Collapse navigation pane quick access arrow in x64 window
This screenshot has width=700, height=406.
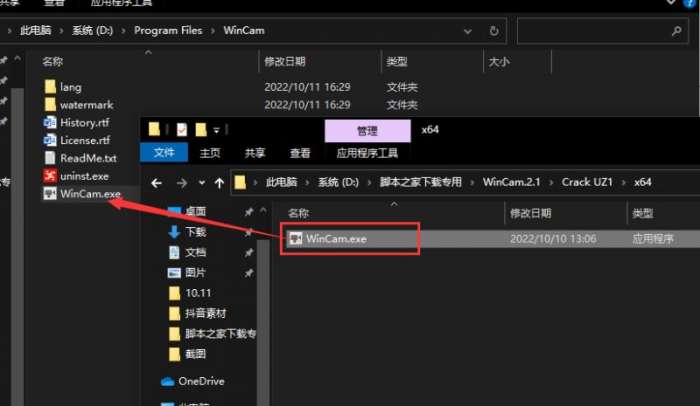[263, 210]
